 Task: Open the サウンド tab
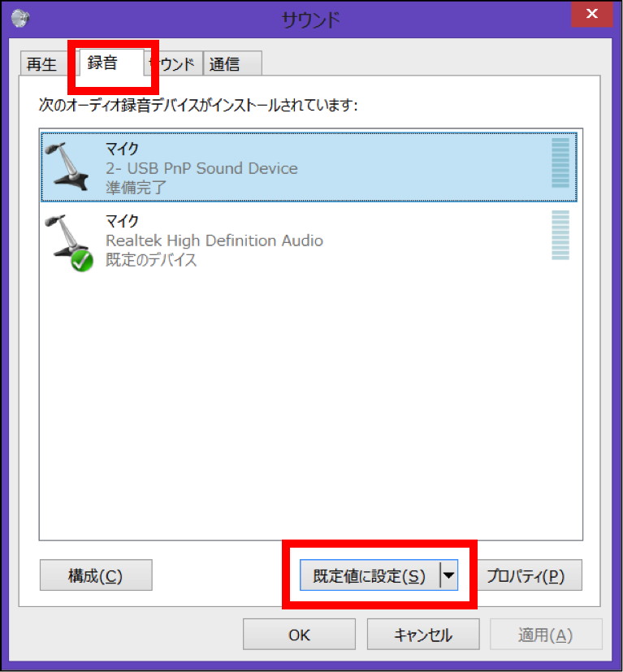tap(174, 64)
